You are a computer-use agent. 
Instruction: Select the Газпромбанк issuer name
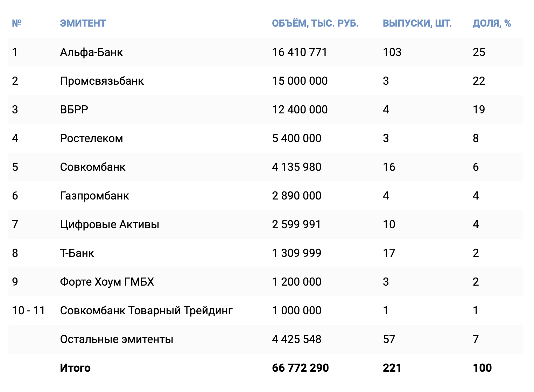(94, 196)
